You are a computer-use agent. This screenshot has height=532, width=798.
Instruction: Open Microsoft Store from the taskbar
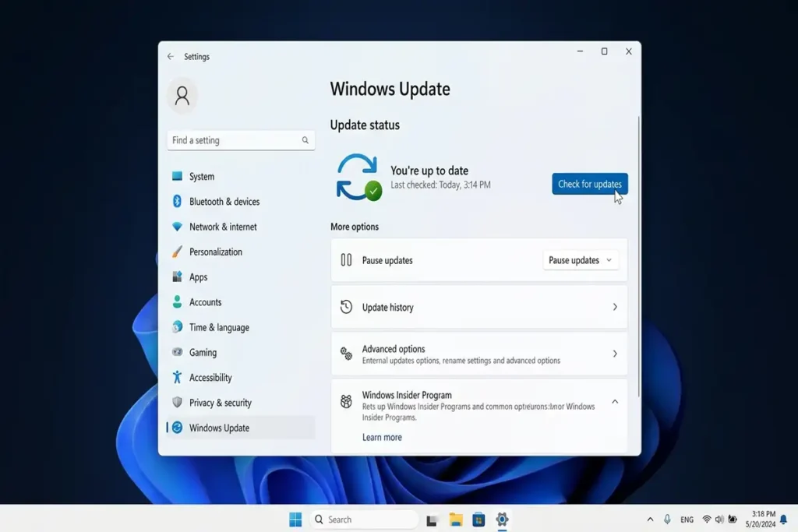(478, 520)
